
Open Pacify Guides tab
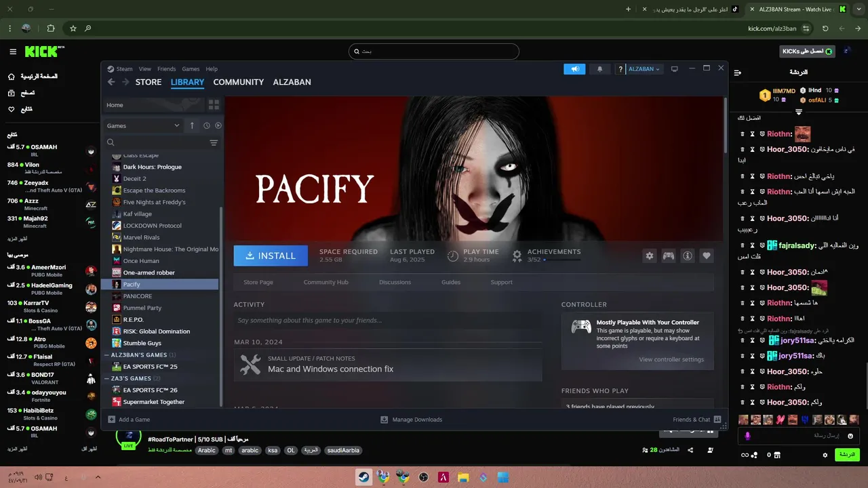pyautogui.click(x=451, y=282)
